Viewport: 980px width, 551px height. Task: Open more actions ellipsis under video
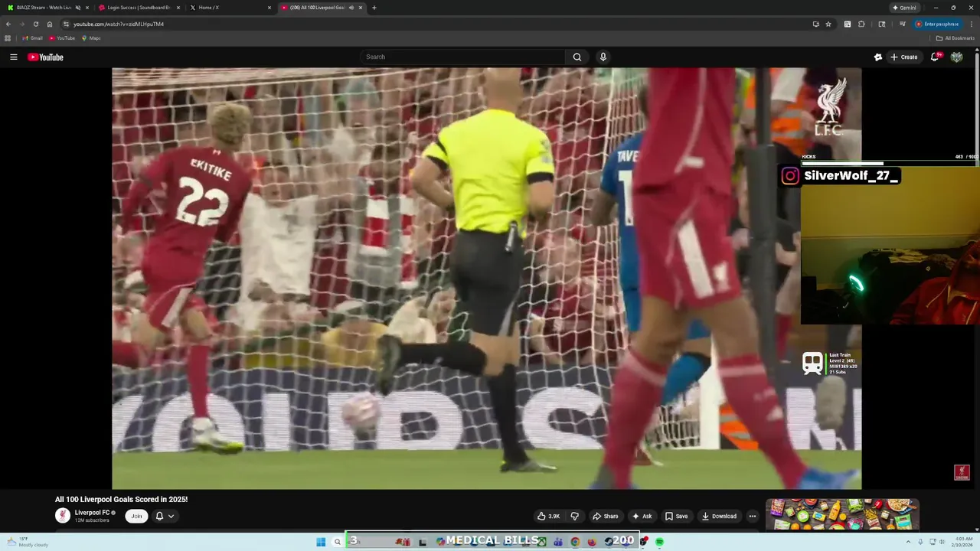pos(753,517)
